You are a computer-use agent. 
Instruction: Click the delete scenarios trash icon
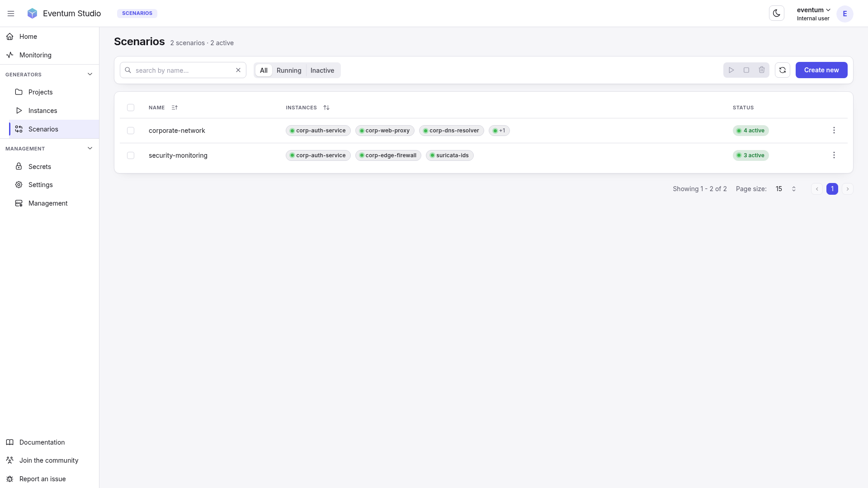point(762,70)
